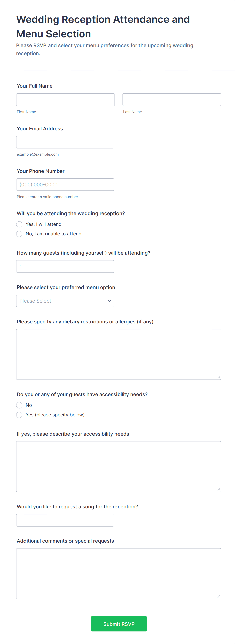Click the Last Name input field
This screenshot has width=235, height=644.
pyautogui.click(x=172, y=100)
